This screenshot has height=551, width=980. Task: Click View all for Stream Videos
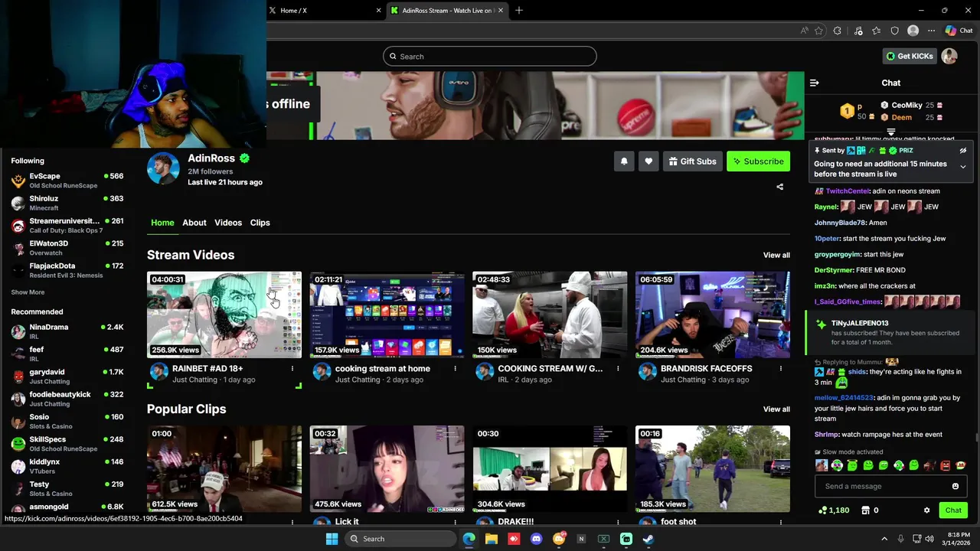click(x=776, y=256)
